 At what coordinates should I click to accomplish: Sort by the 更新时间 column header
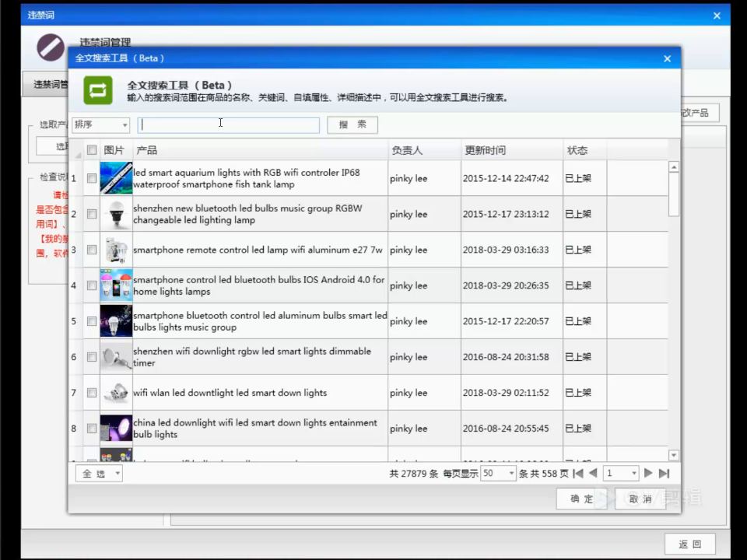(x=512, y=150)
